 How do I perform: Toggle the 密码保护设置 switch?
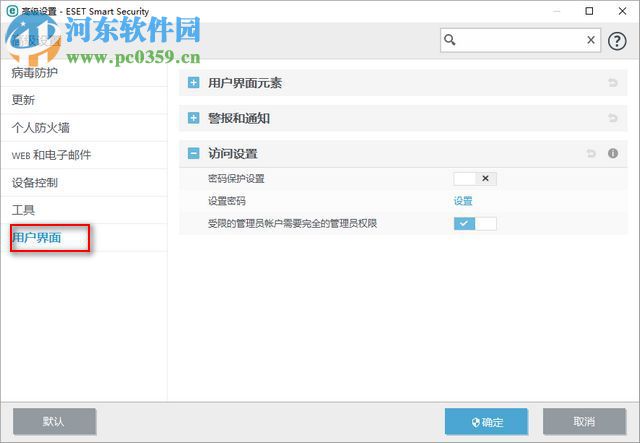point(475,178)
